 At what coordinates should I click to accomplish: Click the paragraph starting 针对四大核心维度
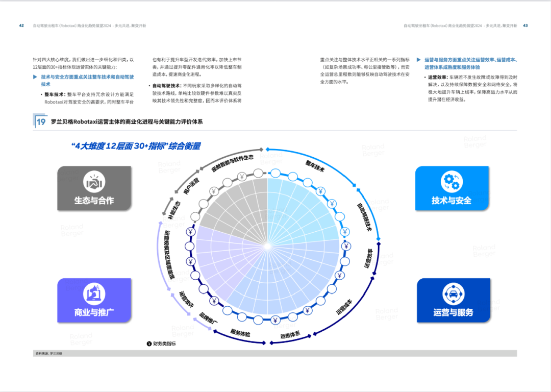83,63
